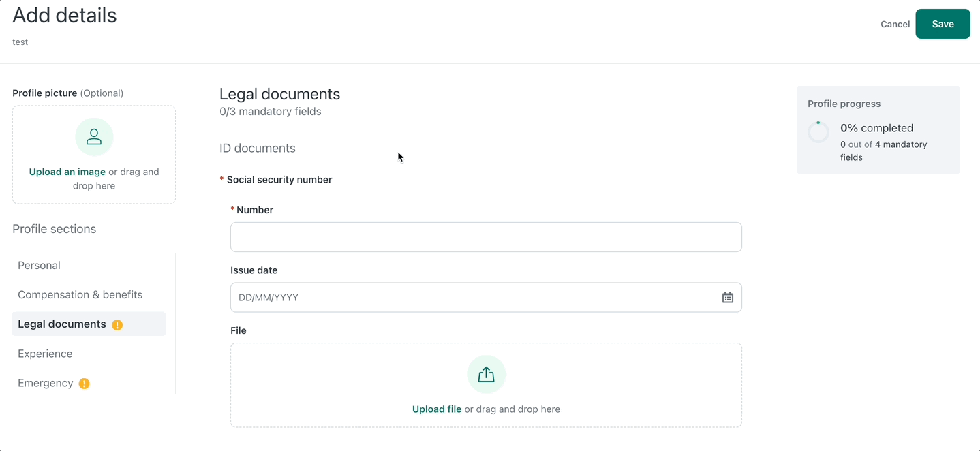The image size is (980, 451).
Task: Click the '0% completed' progress text
Action: click(x=876, y=128)
